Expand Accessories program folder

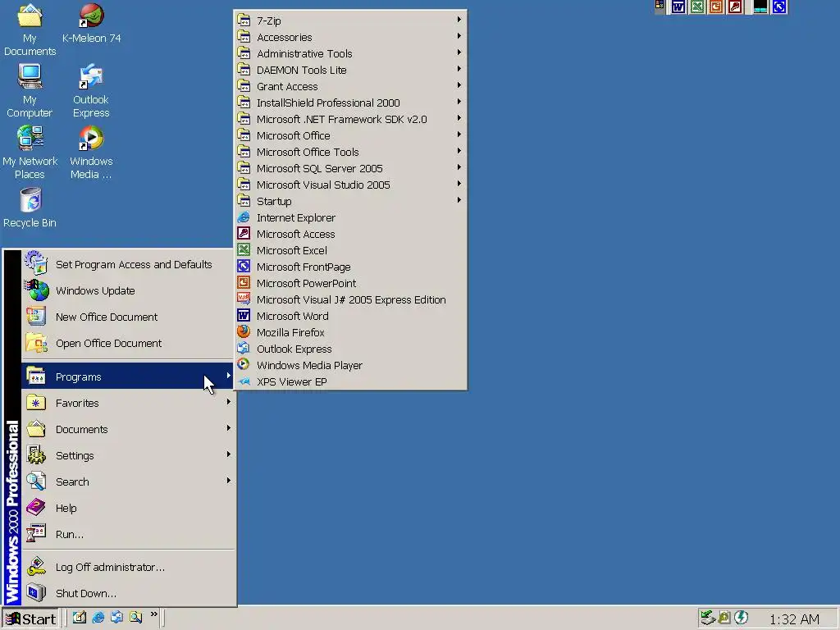tap(350, 37)
